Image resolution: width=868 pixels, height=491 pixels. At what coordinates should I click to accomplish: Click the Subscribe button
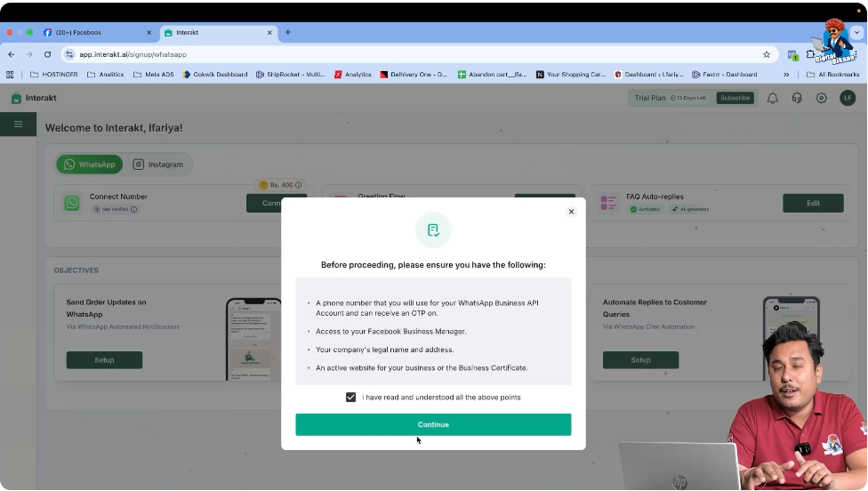click(735, 98)
